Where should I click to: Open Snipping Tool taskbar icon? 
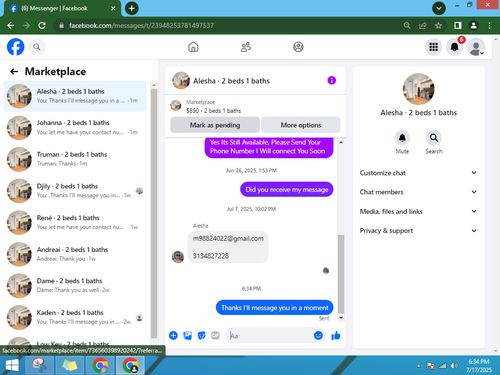(x=39, y=365)
